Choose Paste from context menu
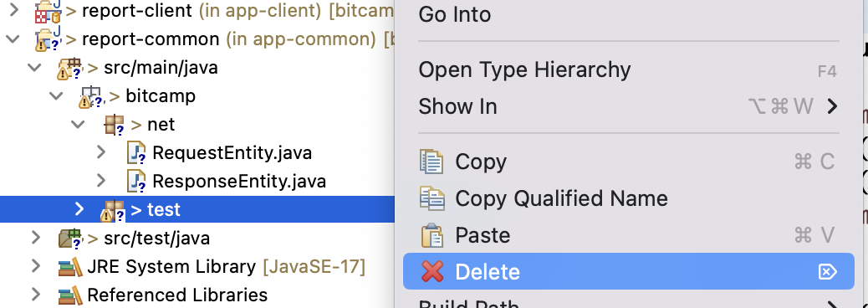Viewport: 868px width, 308px height. (x=628, y=235)
